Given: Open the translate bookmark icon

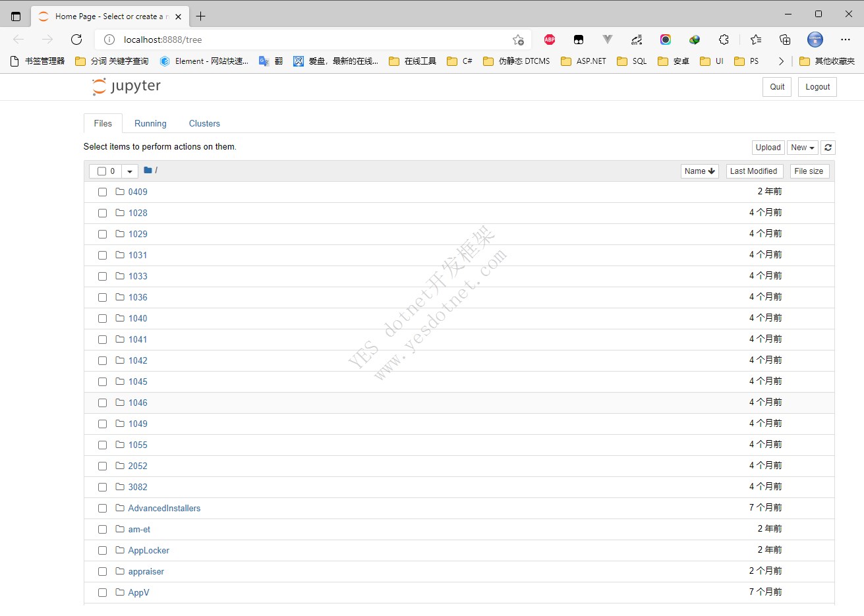Looking at the screenshot, I should pyautogui.click(x=271, y=61).
